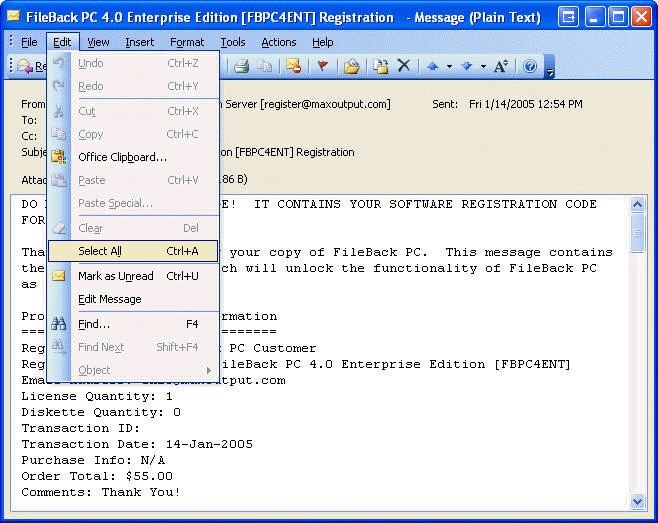The width and height of the screenshot is (658, 523).
Task: Click the vertical scrollbar thumb
Action: pyautogui.click(x=637, y=233)
